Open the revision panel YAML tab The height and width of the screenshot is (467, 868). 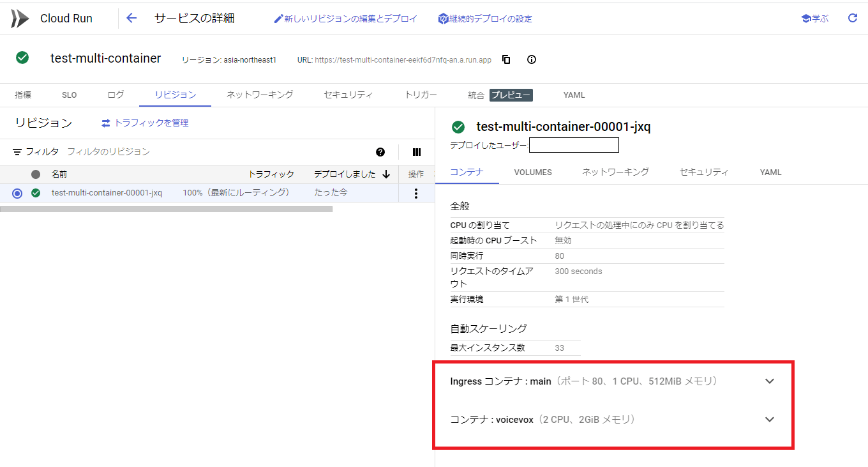[x=770, y=172]
